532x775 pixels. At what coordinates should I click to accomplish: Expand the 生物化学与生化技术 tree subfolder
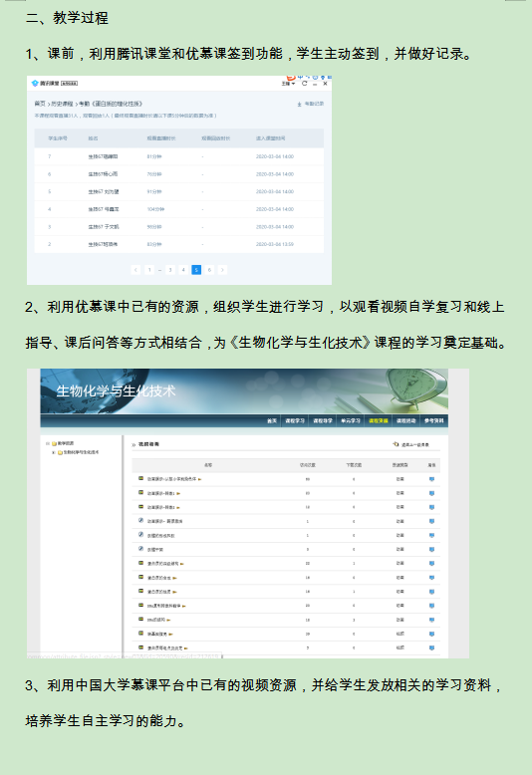coord(54,452)
